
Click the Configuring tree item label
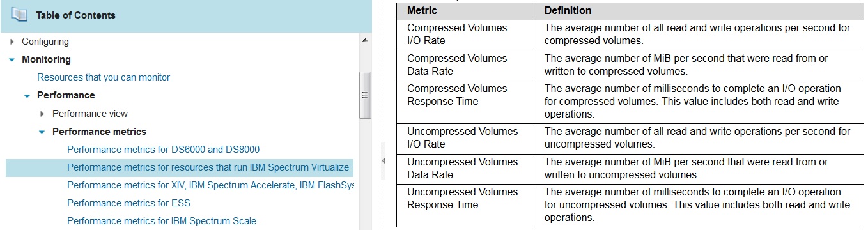click(x=45, y=42)
